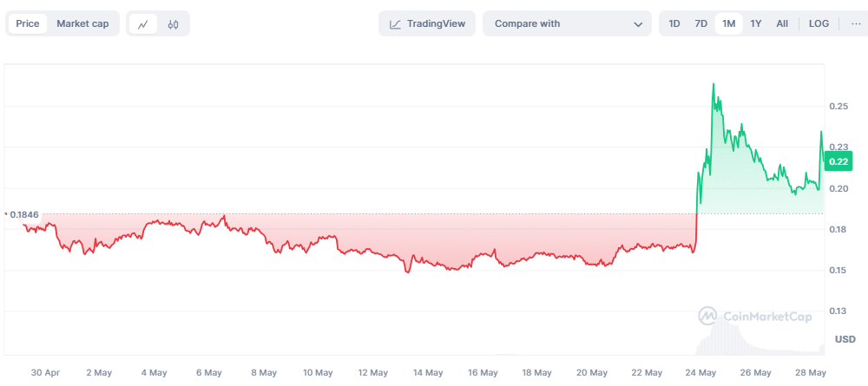Show the All time range
Viewport: 868px width, 386px height.
[x=782, y=23]
